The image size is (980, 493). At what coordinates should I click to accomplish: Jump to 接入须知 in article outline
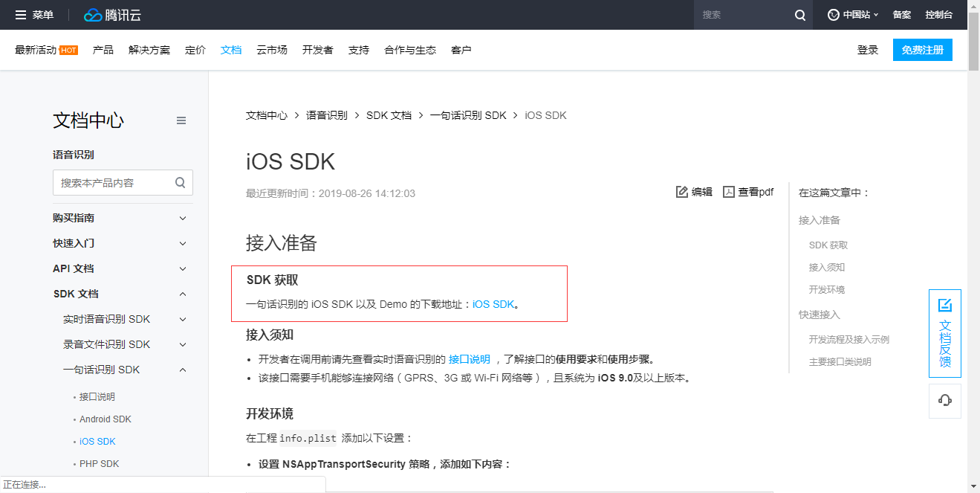(x=827, y=267)
